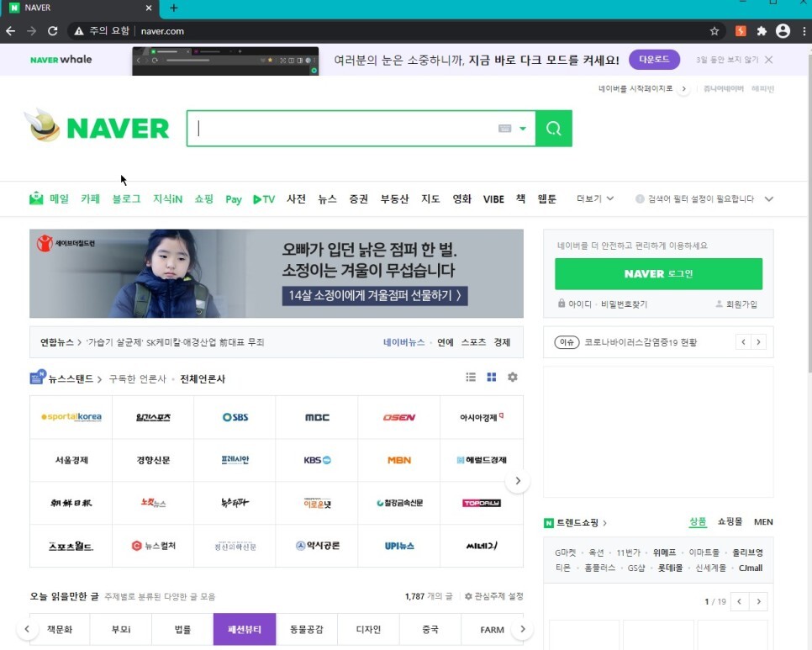812x650 pixels.
Task: Open sportalkorea outlet logo
Action: point(71,417)
